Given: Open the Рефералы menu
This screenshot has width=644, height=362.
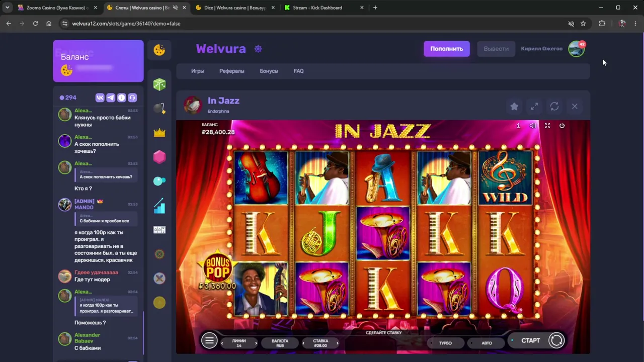Looking at the screenshot, I should pyautogui.click(x=231, y=71).
